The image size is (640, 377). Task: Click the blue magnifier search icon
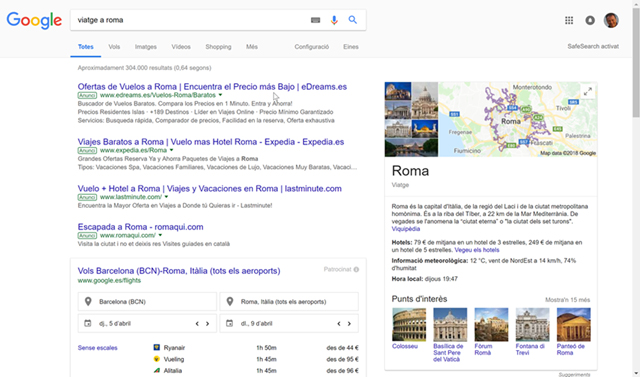353,20
